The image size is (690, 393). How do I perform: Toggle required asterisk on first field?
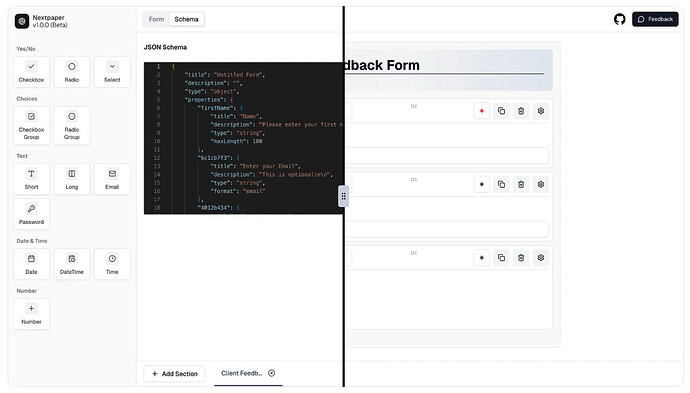tap(481, 111)
